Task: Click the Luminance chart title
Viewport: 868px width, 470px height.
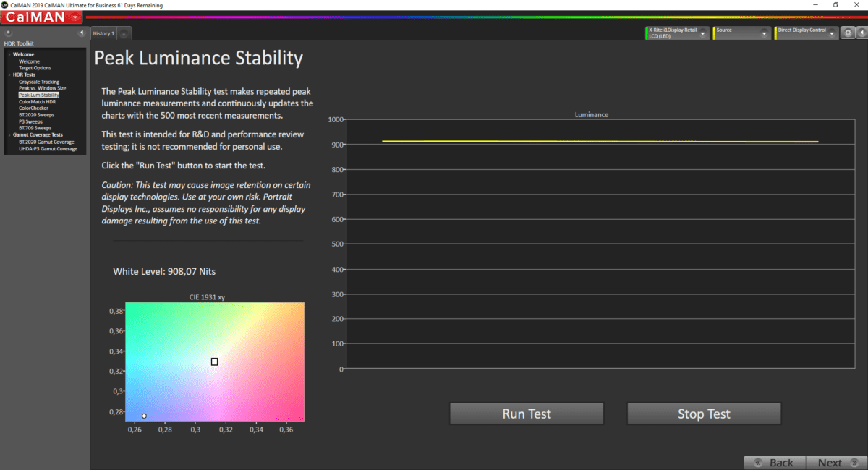Action: click(592, 115)
